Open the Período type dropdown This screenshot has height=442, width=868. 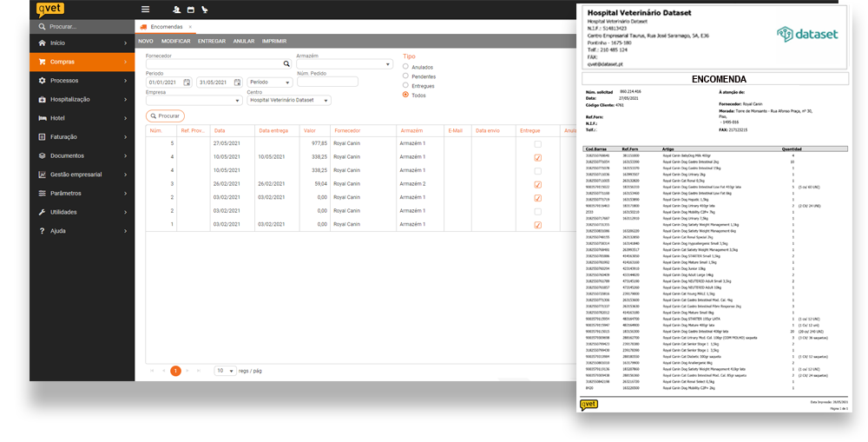pyautogui.click(x=270, y=82)
